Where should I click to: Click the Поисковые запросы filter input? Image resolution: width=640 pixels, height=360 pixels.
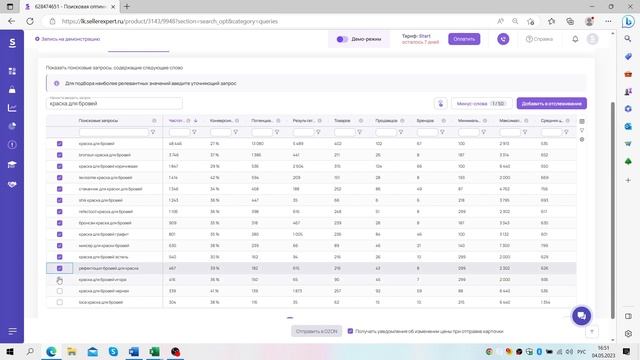point(113,132)
